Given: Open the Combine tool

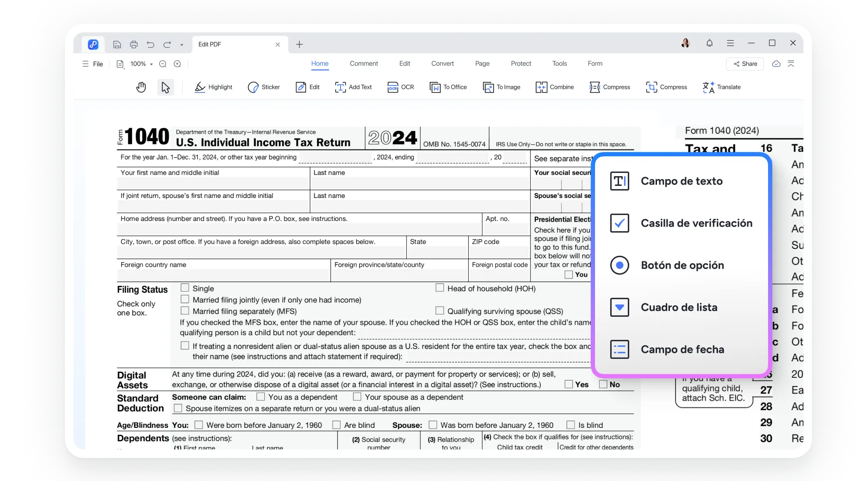Looking at the screenshot, I should (554, 87).
